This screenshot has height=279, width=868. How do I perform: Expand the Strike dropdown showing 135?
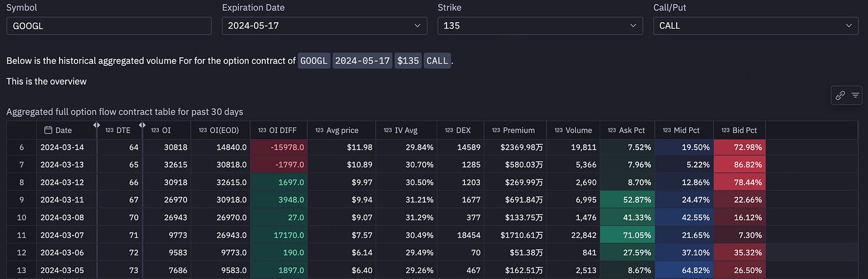coord(540,26)
